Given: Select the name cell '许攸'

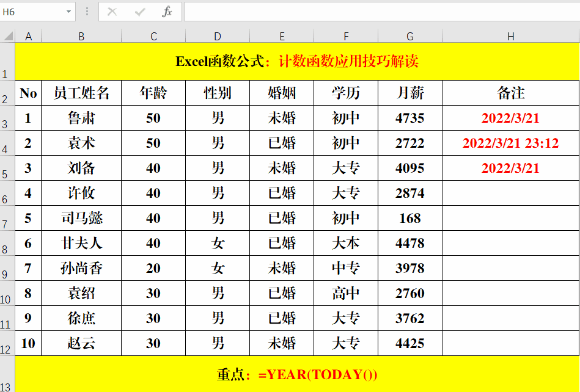Looking at the screenshot, I should pos(81,193).
